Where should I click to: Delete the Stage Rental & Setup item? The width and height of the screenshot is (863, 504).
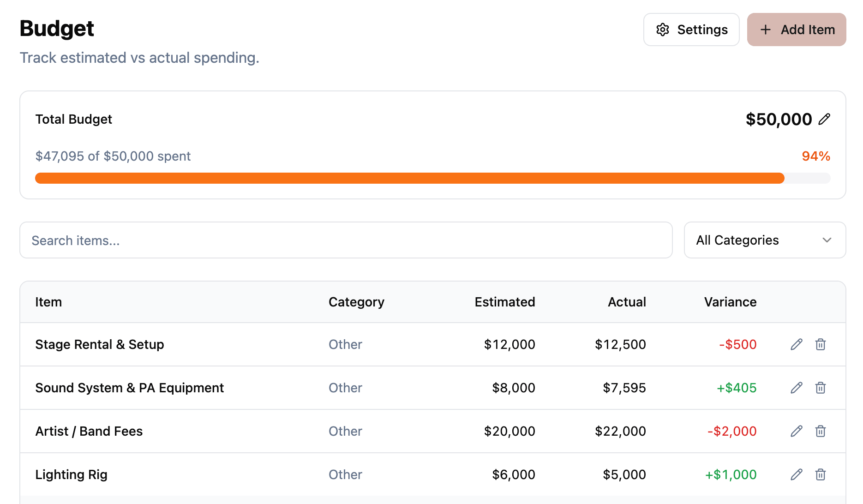point(821,344)
